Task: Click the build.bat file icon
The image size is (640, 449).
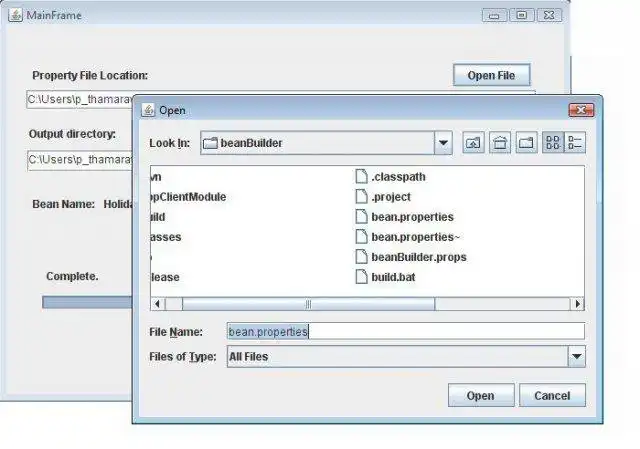Action: (361, 277)
